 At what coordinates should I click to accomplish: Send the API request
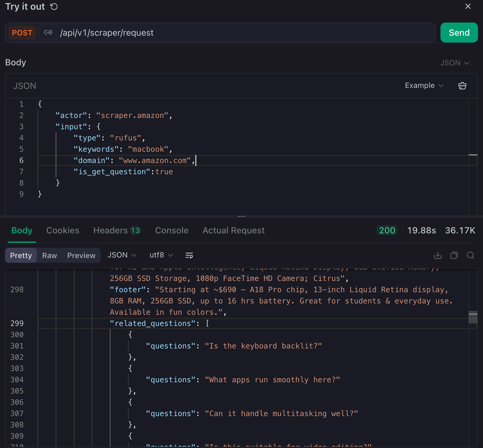coord(459,33)
